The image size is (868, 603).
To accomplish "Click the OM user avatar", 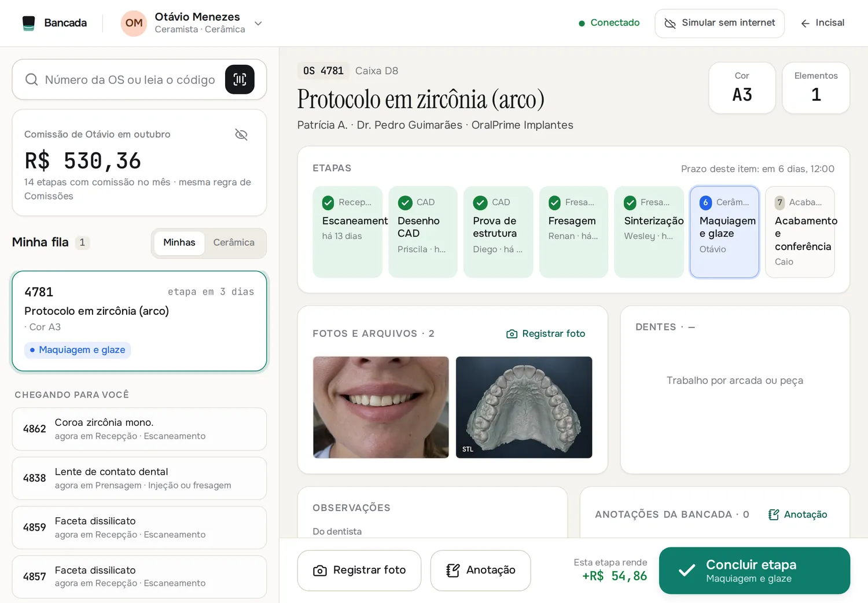I will (x=134, y=23).
